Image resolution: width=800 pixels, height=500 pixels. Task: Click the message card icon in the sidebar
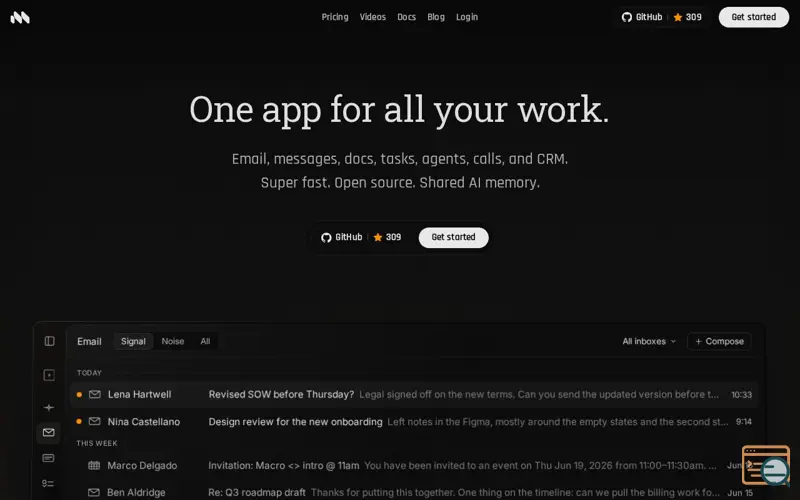48,458
